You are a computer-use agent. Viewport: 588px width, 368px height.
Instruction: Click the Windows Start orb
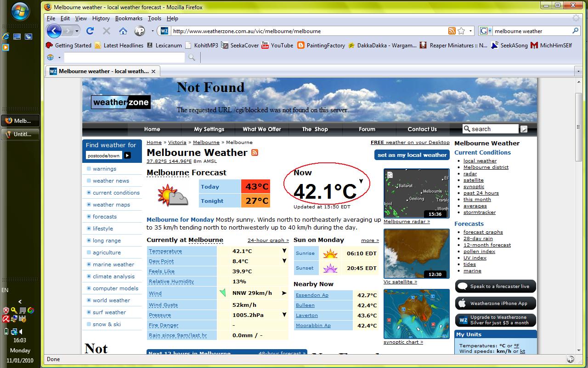[21, 12]
